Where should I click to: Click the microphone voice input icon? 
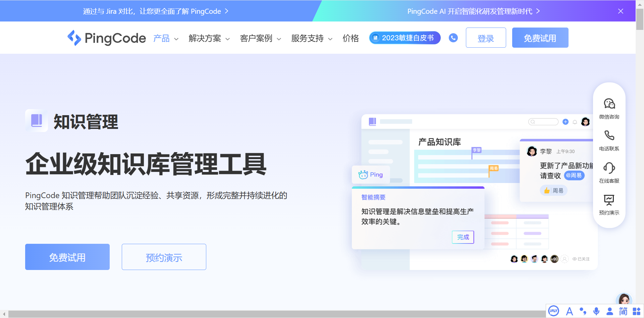tap(596, 311)
